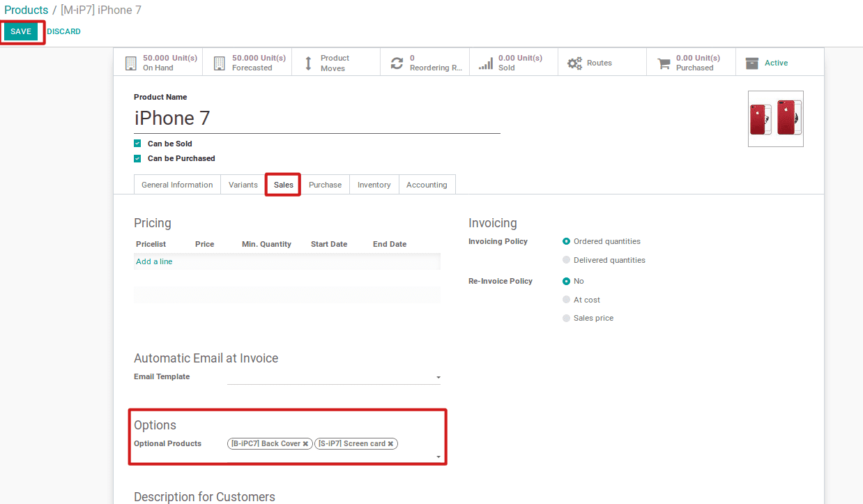Click the Routes label
The width and height of the screenshot is (863, 504).
point(599,63)
